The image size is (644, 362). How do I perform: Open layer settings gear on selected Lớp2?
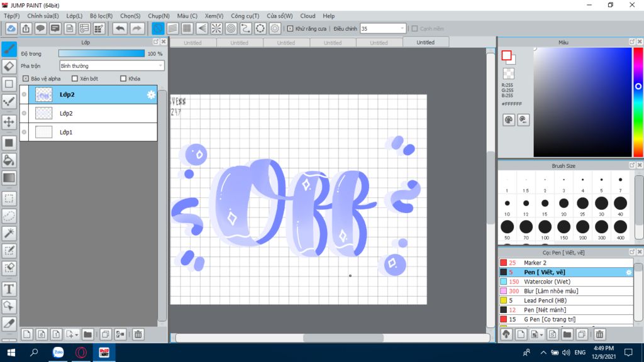(x=151, y=95)
